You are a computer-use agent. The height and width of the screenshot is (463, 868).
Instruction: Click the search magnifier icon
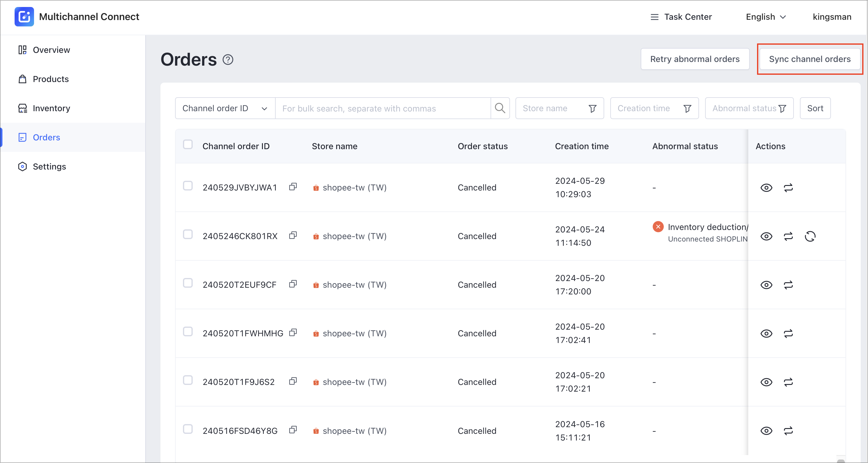tap(500, 108)
